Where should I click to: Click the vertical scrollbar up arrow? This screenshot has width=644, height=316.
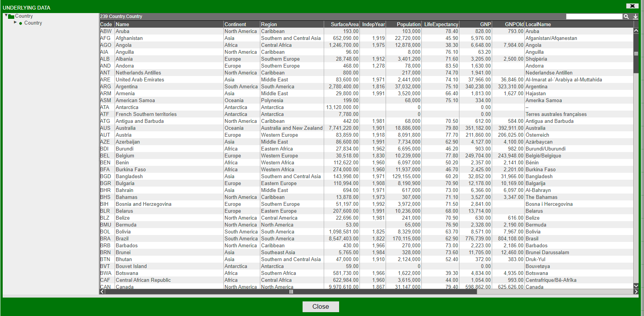[636, 31]
